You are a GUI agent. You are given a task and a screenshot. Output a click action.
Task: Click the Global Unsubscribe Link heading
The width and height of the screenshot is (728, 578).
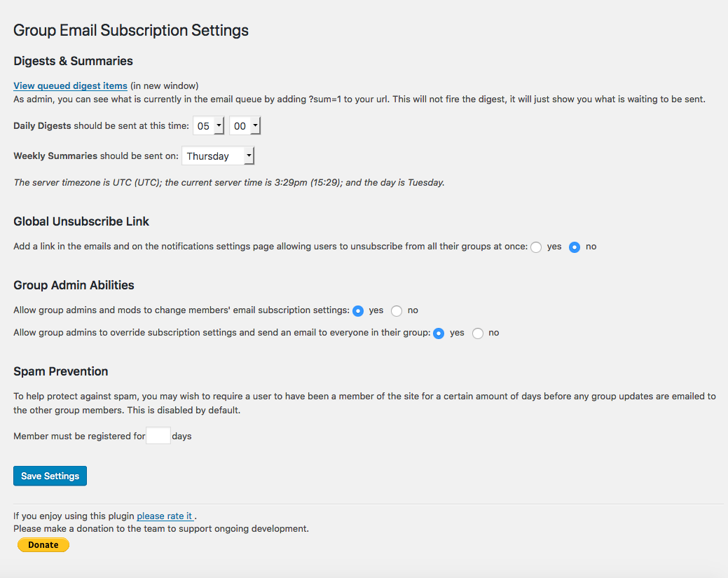click(81, 221)
